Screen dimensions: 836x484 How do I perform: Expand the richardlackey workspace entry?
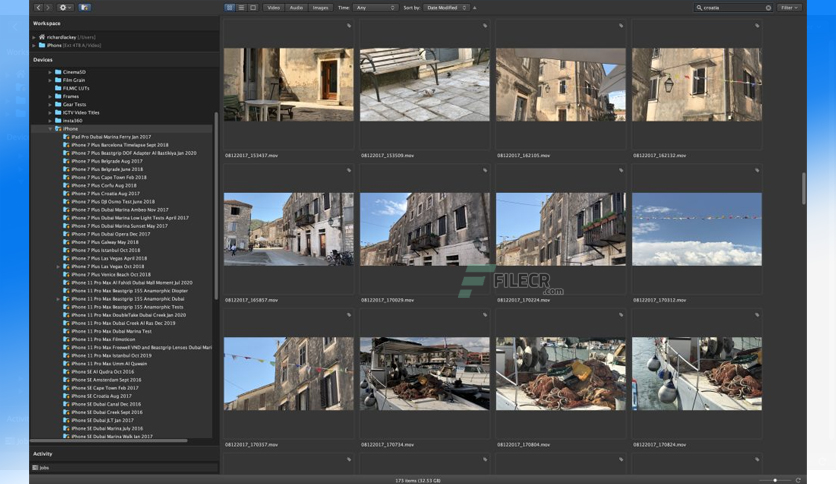click(x=34, y=37)
